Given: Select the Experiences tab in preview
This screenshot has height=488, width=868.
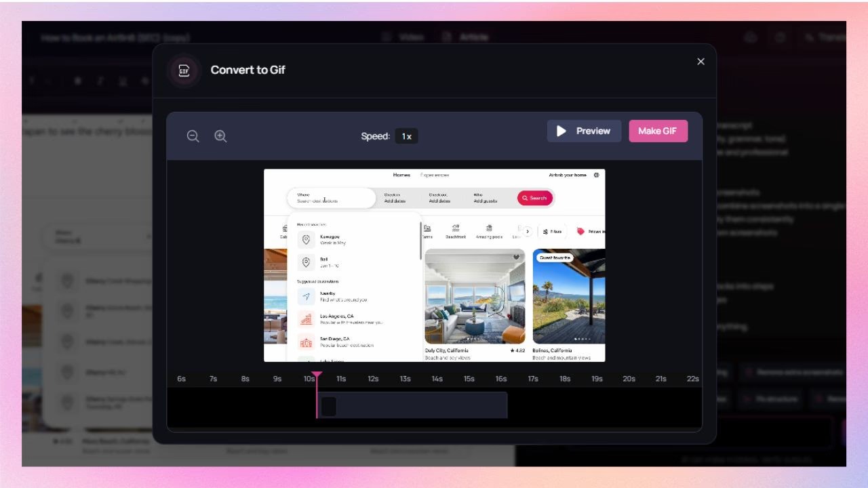Looking at the screenshot, I should coord(434,175).
